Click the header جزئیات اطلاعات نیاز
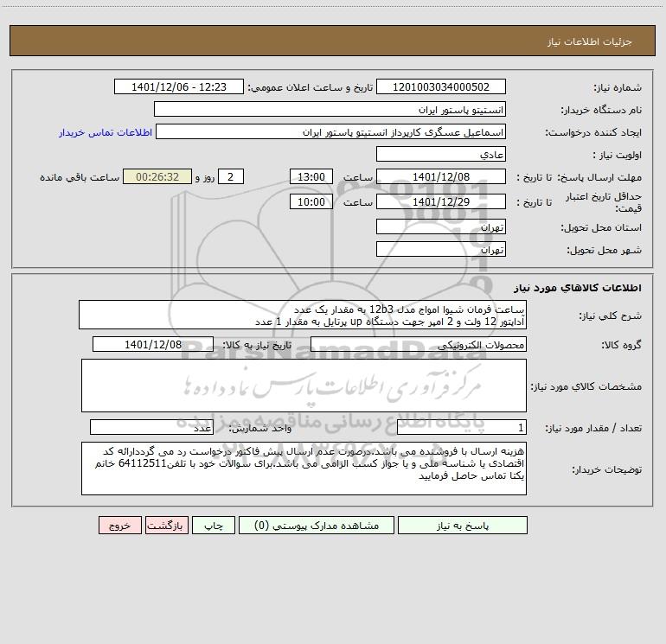Screen dimensions: 666x644 (x=590, y=41)
